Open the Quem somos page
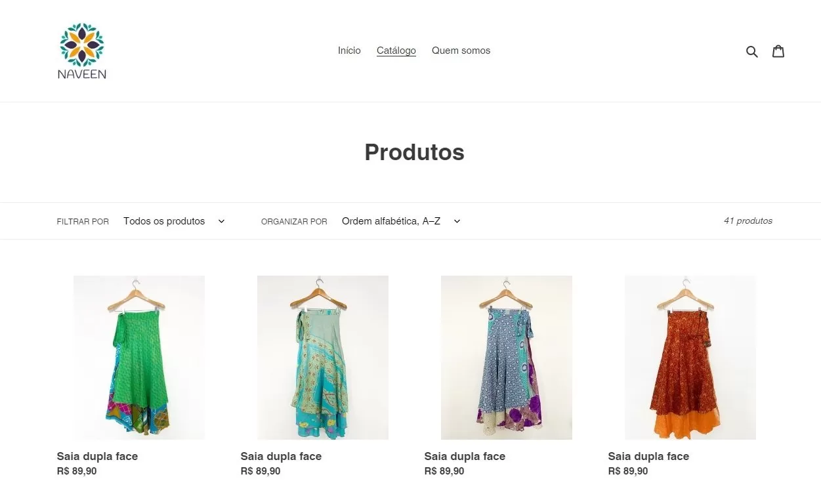 [461, 51]
